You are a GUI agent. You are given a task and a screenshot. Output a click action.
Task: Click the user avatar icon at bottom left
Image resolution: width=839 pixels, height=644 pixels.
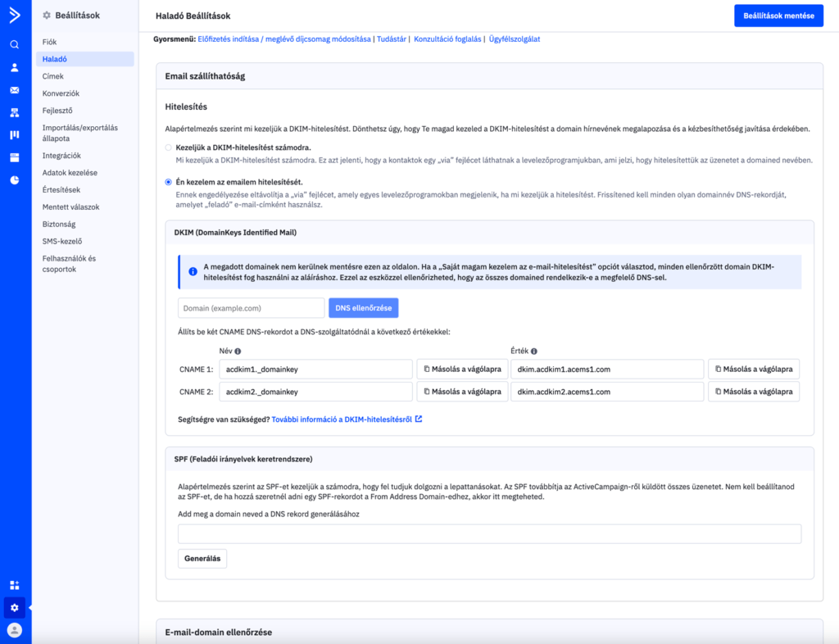14,629
